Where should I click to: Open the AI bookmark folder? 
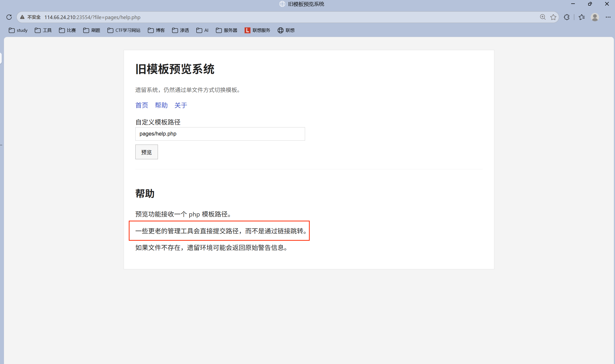tap(202, 30)
